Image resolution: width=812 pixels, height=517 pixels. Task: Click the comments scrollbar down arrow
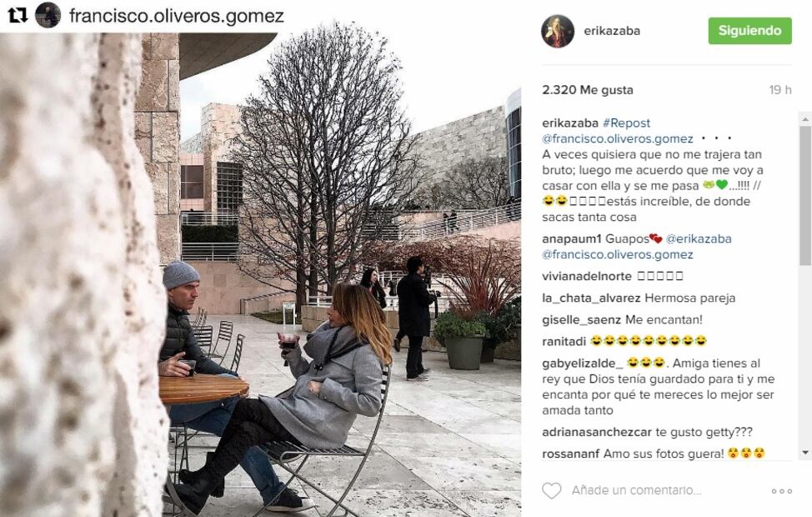805,453
